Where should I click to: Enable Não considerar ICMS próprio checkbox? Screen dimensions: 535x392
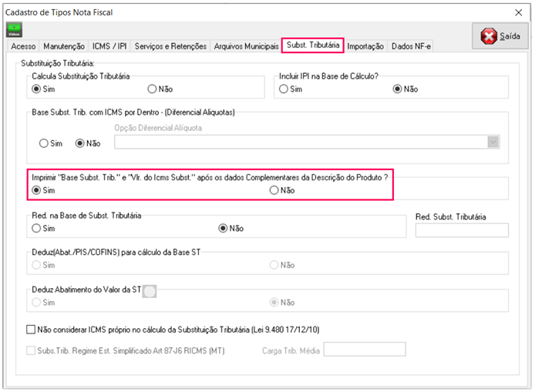(31, 330)
